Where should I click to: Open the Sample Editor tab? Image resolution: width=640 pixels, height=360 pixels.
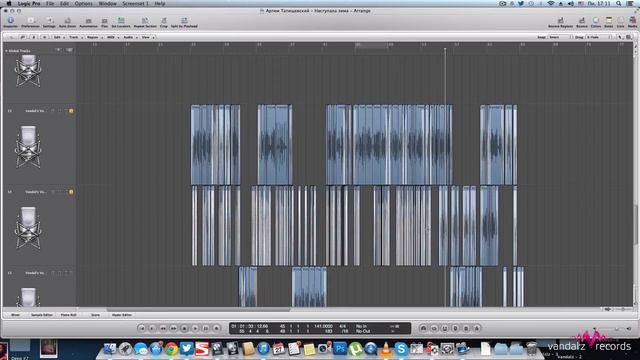pos(42,315)
